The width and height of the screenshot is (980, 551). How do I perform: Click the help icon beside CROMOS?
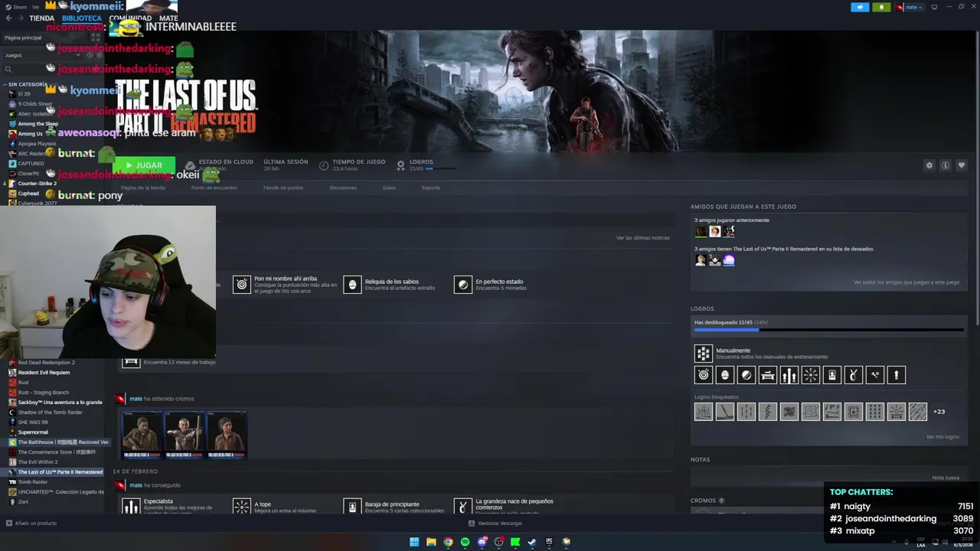point(721,500)
